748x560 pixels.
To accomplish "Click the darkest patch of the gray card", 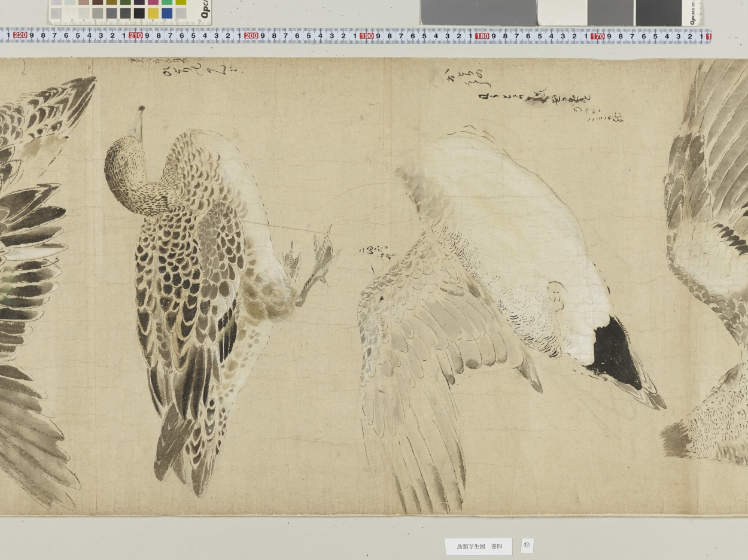I will [x=659, y=13].
